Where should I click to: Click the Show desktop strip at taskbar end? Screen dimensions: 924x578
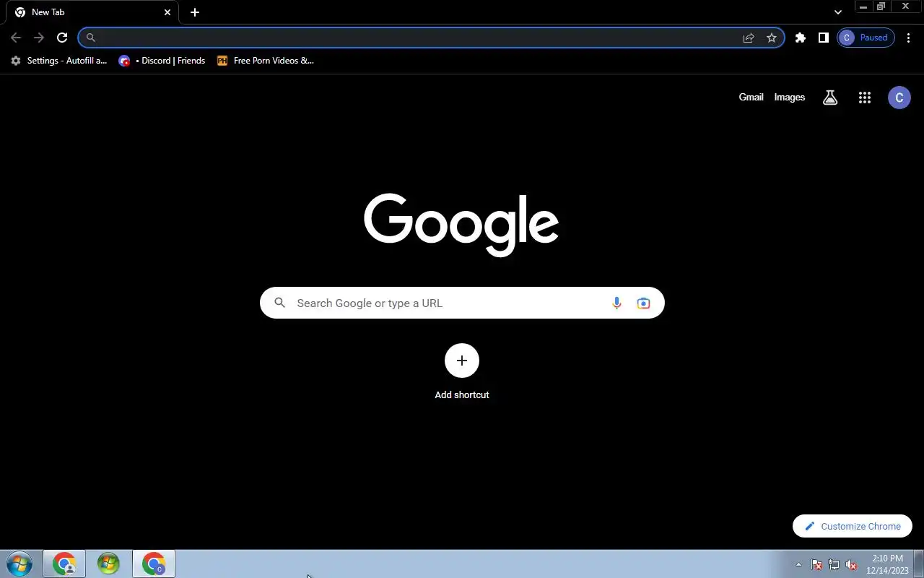click(x=919, y=564)
